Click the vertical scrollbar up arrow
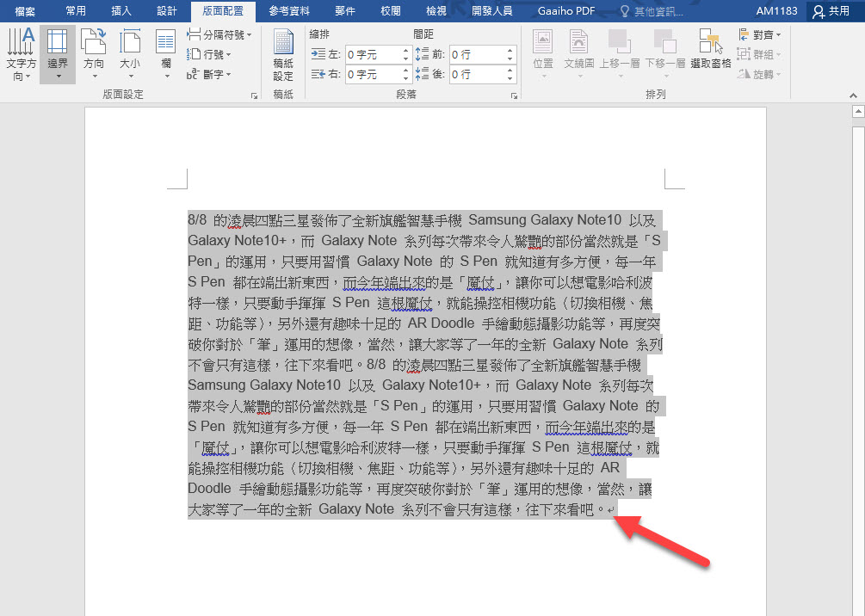The width and height of the screenshot is (865, 616). pos(857,112)
